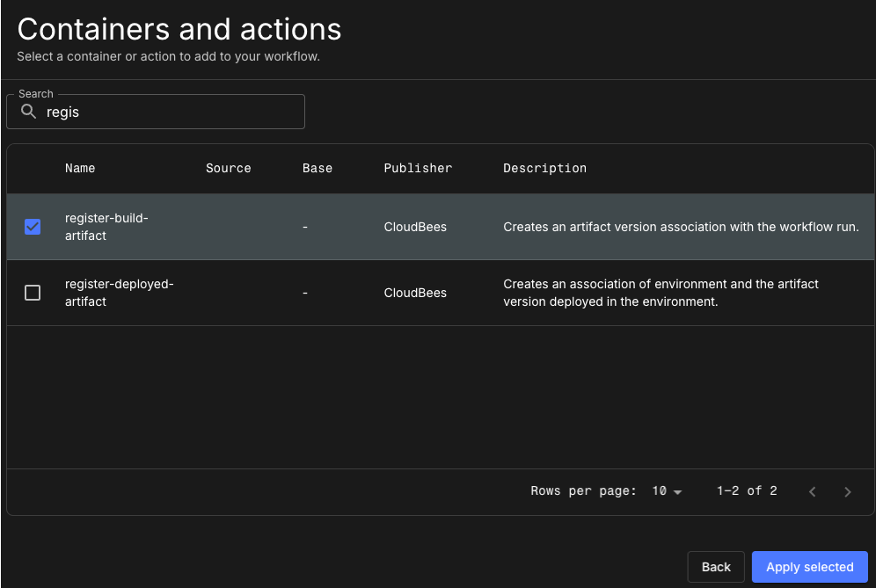Go to the next page arrow
Screen dimensions: 876x588
point(848,491)
